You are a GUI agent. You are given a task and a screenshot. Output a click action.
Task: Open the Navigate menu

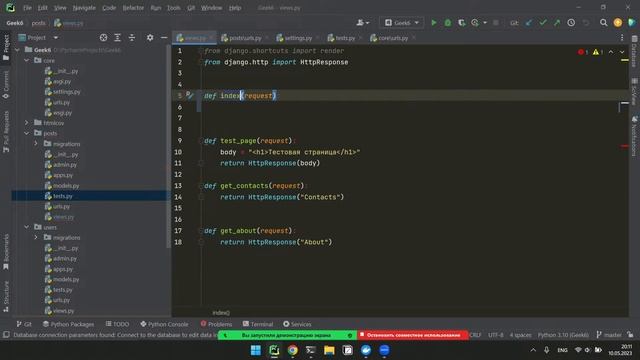tap(84, 8)
